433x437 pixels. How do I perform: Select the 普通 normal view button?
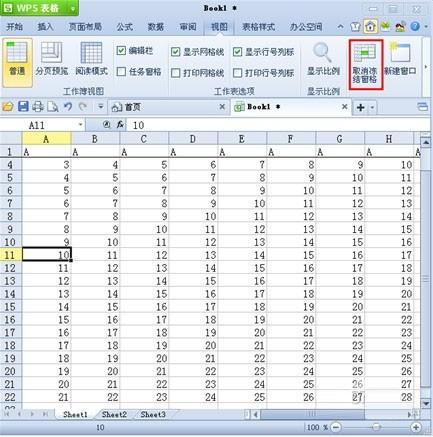[17, 62]
